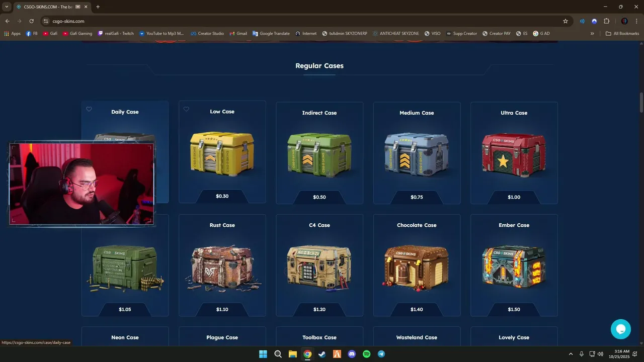644x362 pixels.
Task: Select the Lovely Case title
Action: click(514, 337)
